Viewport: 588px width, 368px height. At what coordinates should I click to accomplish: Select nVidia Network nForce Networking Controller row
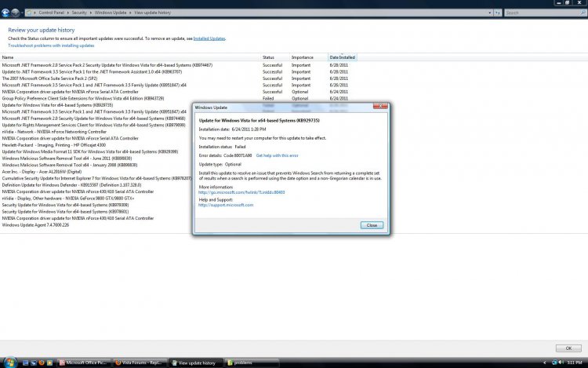54,132
